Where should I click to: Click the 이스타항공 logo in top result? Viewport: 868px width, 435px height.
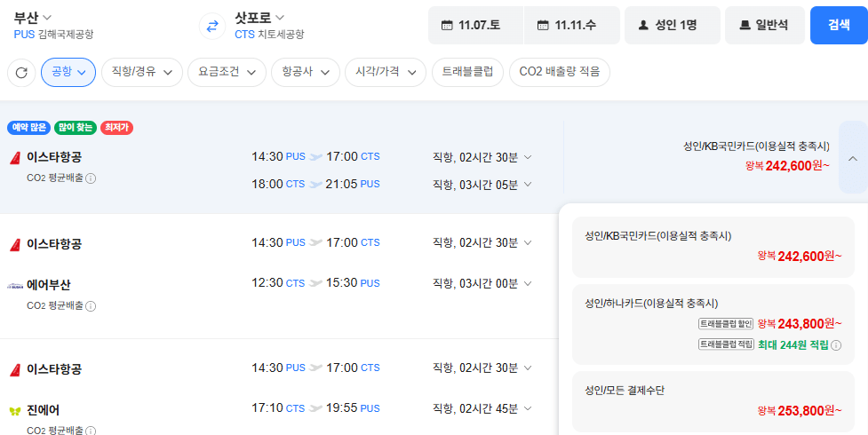[x=15, y=158]
